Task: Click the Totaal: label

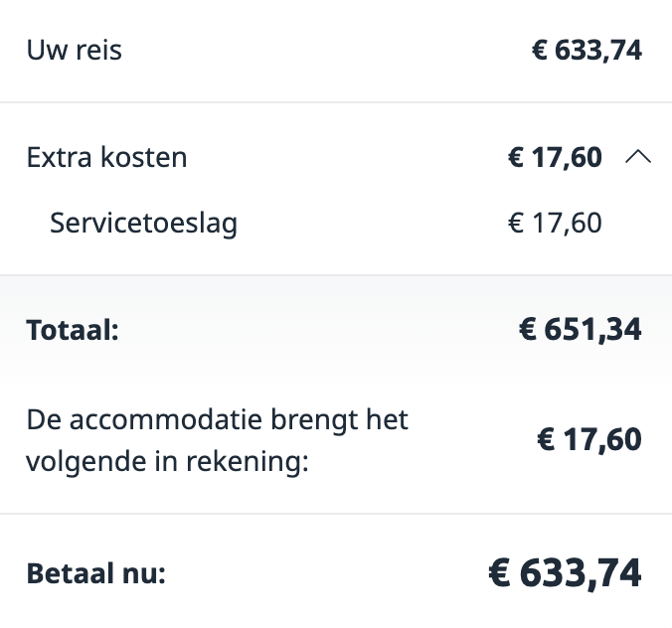Action: coord(73,330)
